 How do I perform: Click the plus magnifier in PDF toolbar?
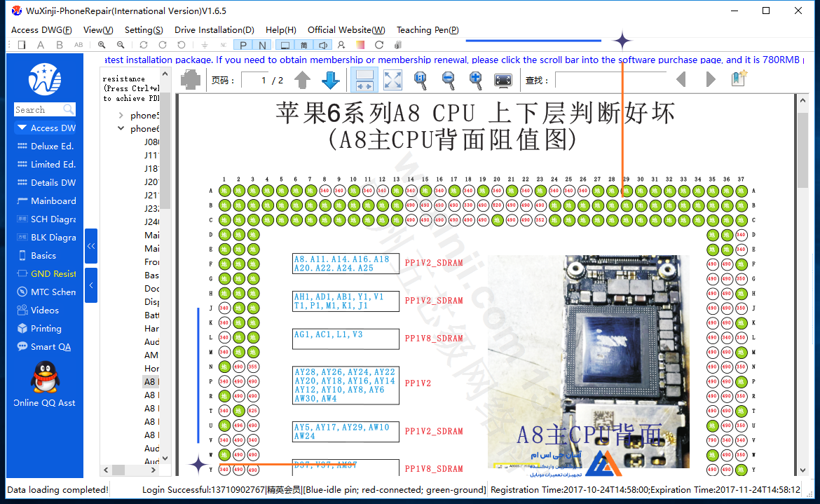click(475, 80)
